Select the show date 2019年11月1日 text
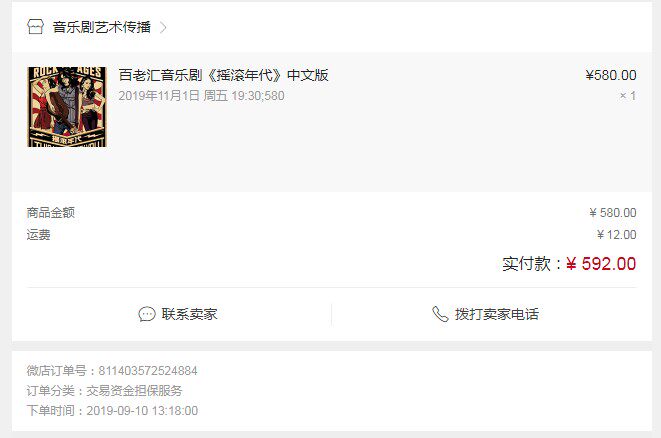 click(159, 96)
